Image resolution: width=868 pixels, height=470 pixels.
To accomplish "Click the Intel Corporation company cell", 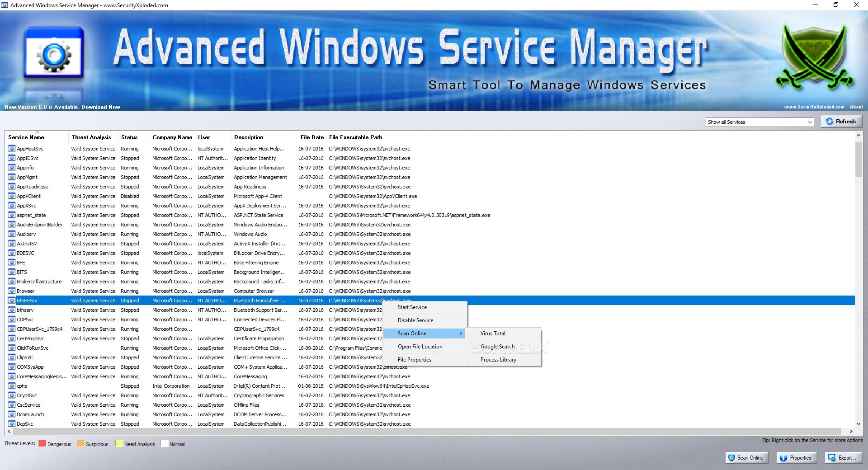I will (x=171, y=386).
